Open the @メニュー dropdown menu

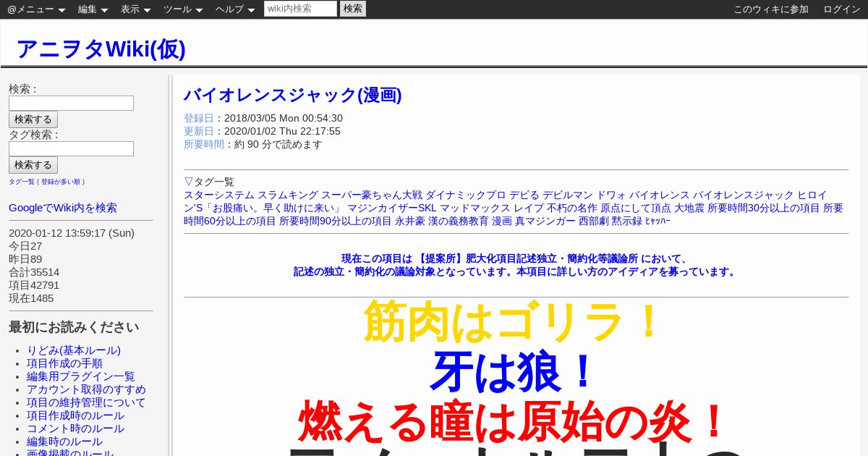[36, 9]
